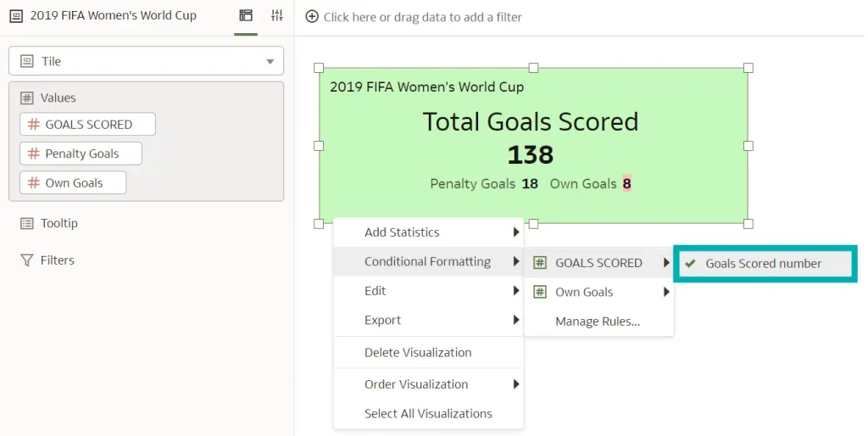
Task: Click the plus icon to add a filter
Action: (x=312, y=17)
